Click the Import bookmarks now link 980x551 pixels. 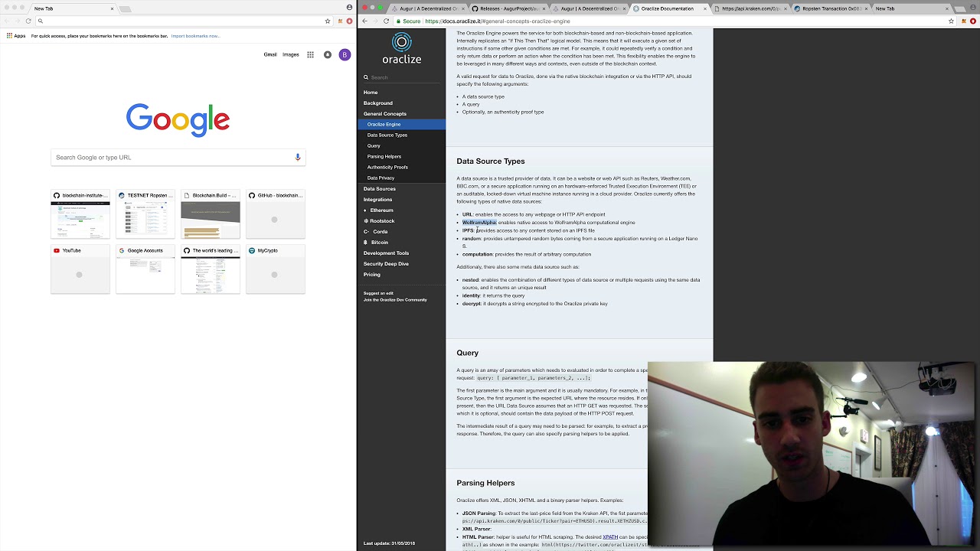pyautogui.click(x=195, y=36)
